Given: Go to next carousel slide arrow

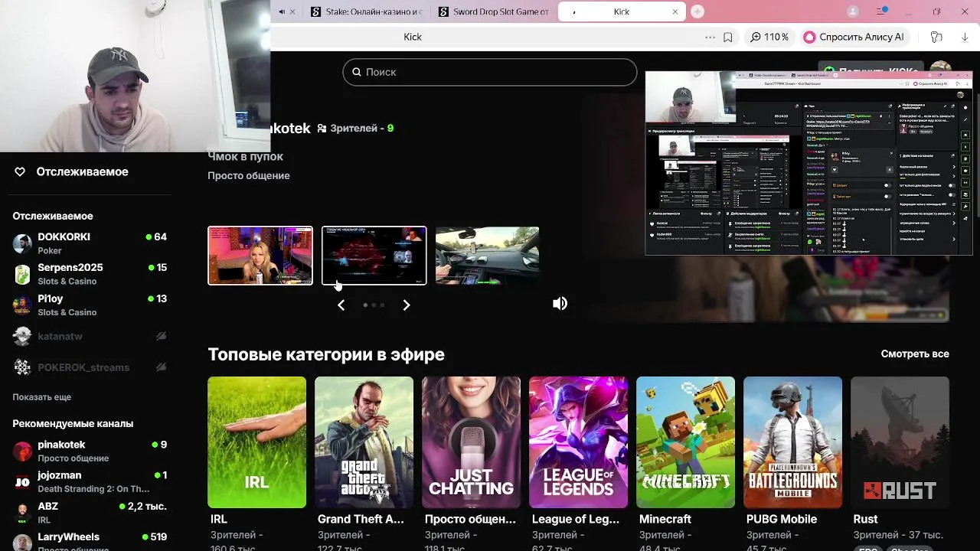Looking at the screenshot, I should click(407, 305).
